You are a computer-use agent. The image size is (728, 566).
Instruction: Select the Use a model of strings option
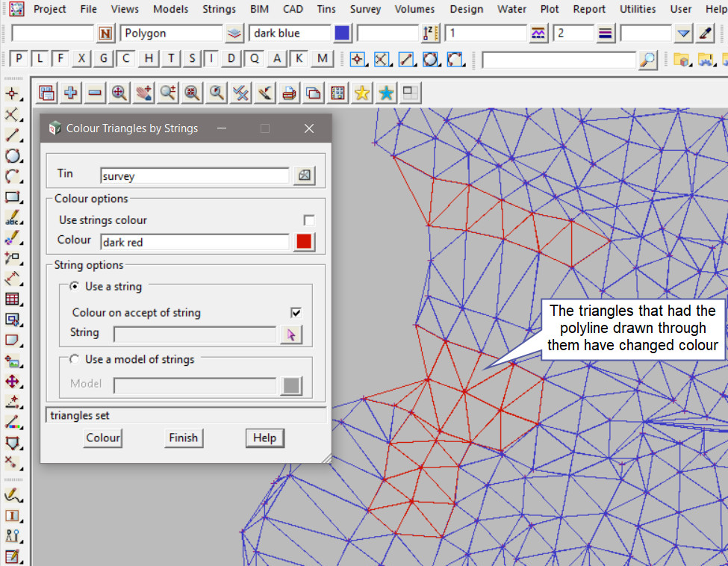pos(75,359)
